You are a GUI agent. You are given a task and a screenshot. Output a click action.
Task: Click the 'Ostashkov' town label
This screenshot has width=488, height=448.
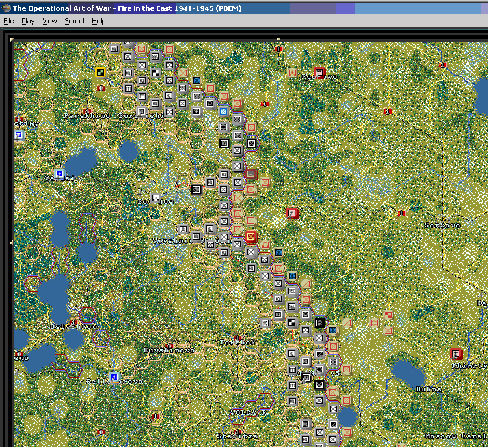pos(74,327)
